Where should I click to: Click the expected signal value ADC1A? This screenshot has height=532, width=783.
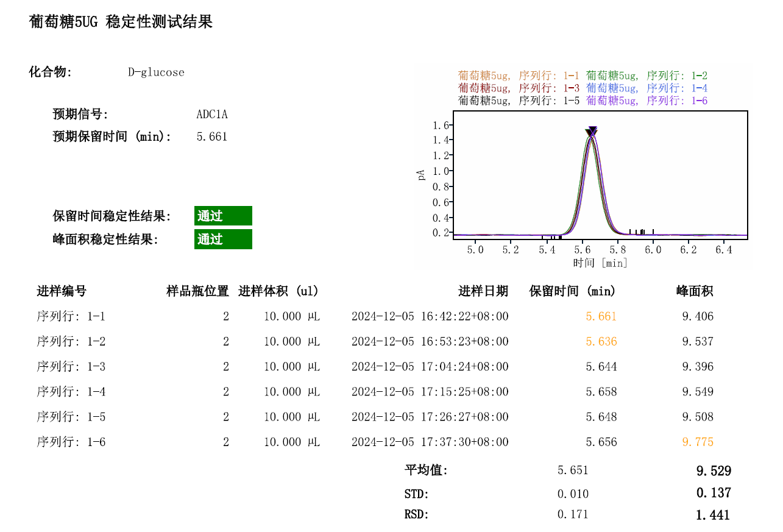(211, 115)
